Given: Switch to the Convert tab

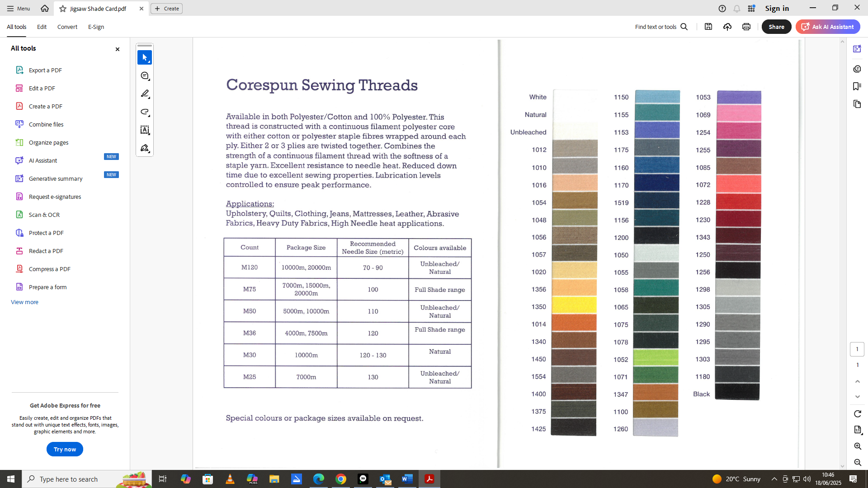Looking at the screenshot, I should click(x=67, y=27).
